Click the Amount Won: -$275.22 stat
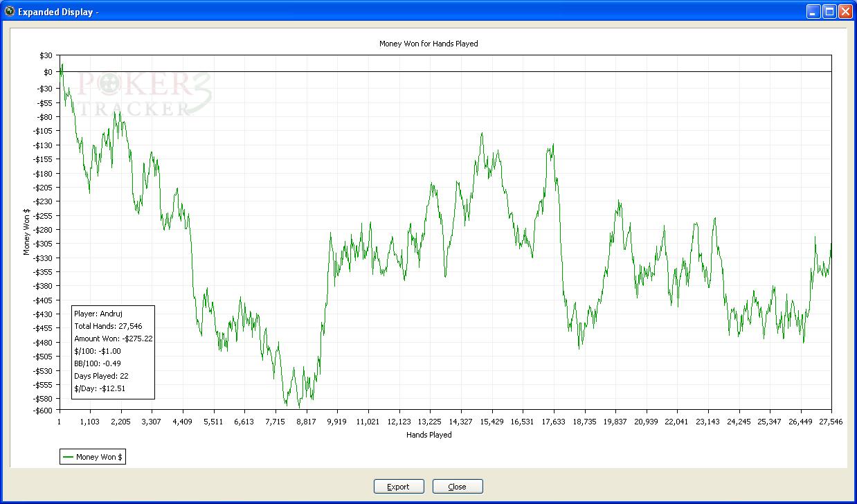 (x=113, y=339)
